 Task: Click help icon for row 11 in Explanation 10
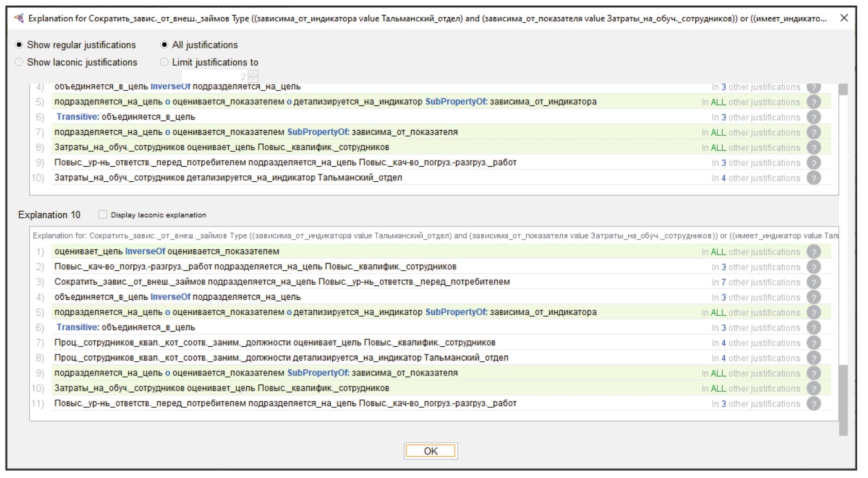(x=813, y=404)
